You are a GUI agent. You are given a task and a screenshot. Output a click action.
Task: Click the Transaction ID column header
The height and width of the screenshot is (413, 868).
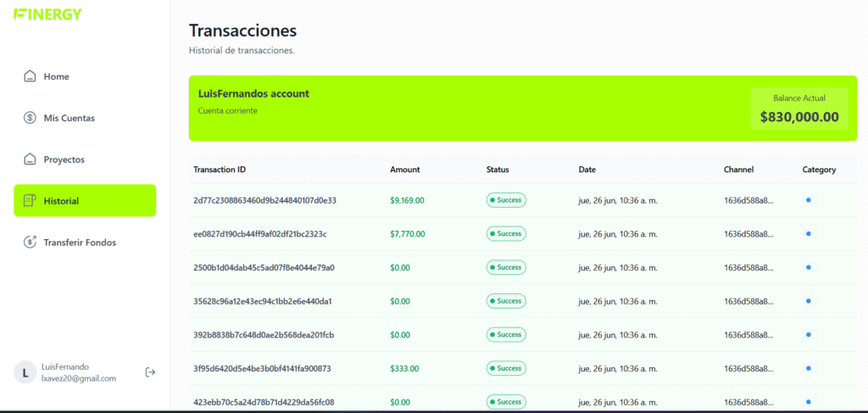coord(220,170)
